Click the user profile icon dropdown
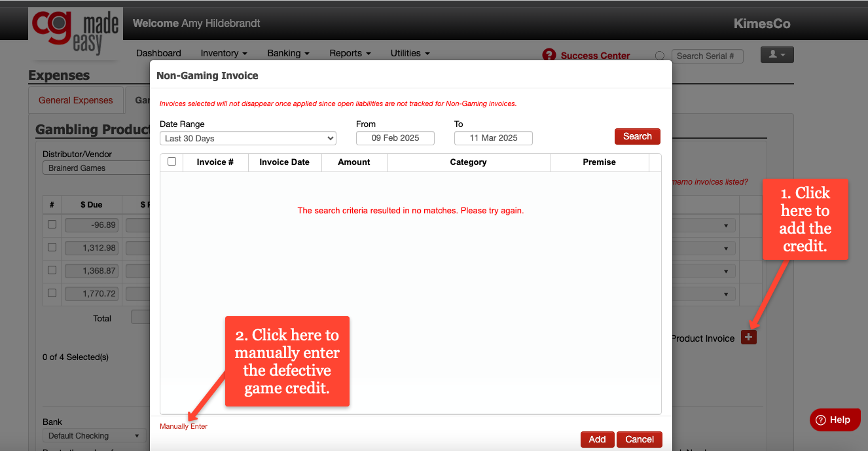Screen dimensions: 868x451 coord(777,55)
